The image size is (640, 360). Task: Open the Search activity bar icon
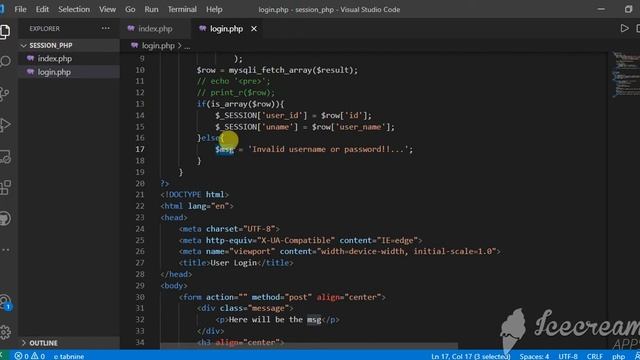click(5, 62)
